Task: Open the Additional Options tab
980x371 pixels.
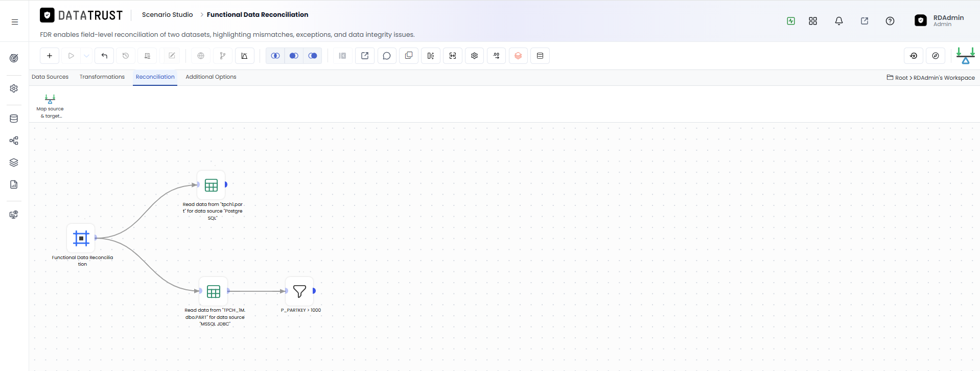Action: 211,77
